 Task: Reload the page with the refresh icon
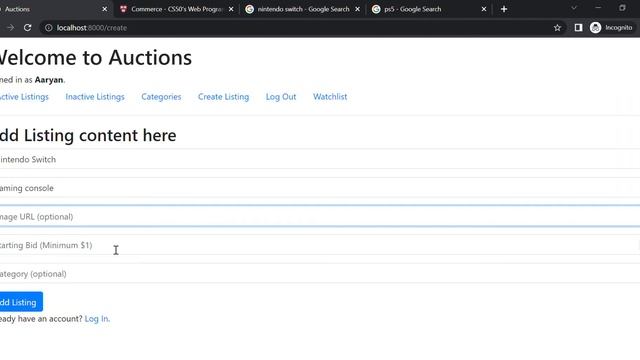[27, 28]
